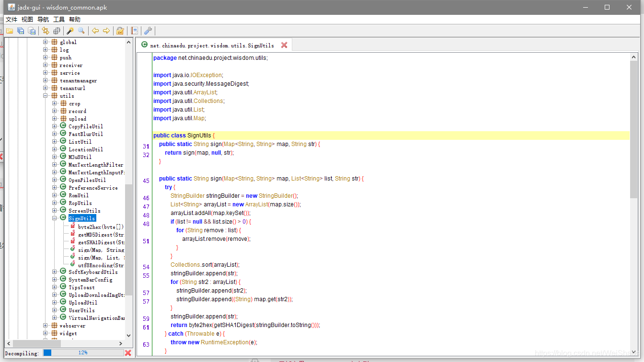644x362 pixels.
Task: Navigate back with the left arrow icon
Action: tap(95, 31)
